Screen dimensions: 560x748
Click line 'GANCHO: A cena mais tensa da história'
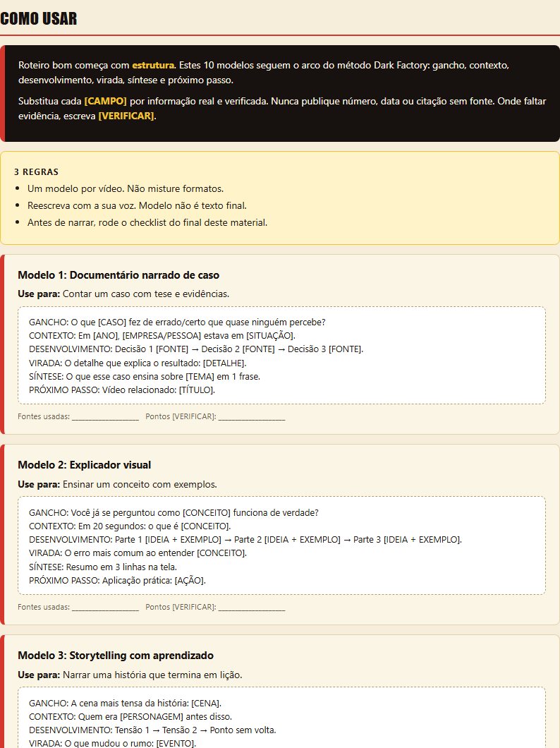pos(126,703)
